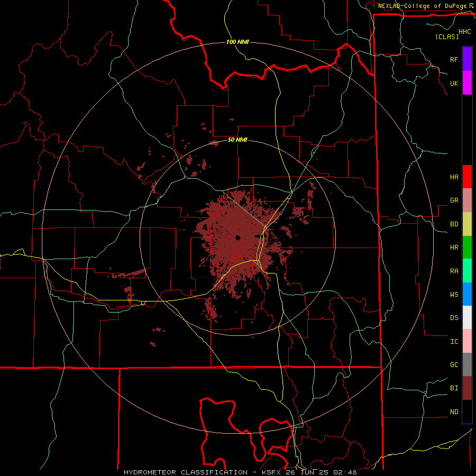Viewport: 476px width, 476px height.
Task: Click the 'IC' legend label
Action: click(454, 342)
